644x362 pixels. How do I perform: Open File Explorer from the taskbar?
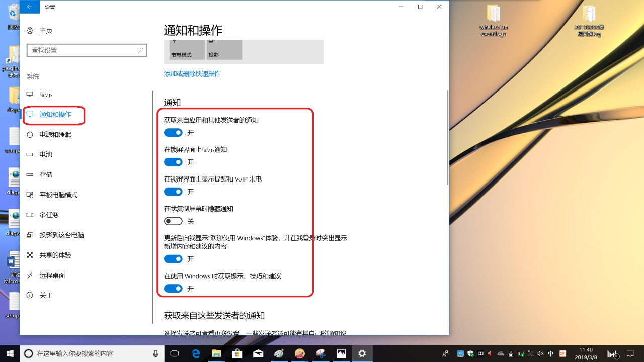pyautogui.click(x=216, y=353)
